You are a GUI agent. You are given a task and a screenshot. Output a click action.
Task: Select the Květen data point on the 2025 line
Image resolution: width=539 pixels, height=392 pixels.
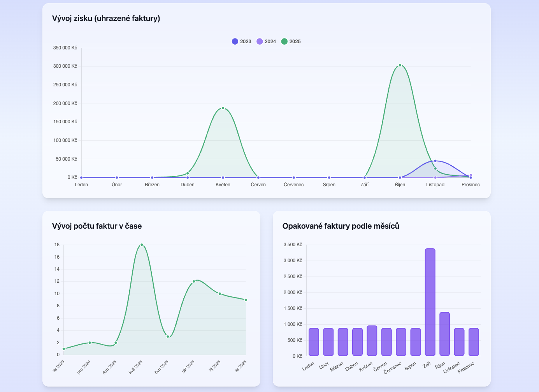(x=223, y=108)
